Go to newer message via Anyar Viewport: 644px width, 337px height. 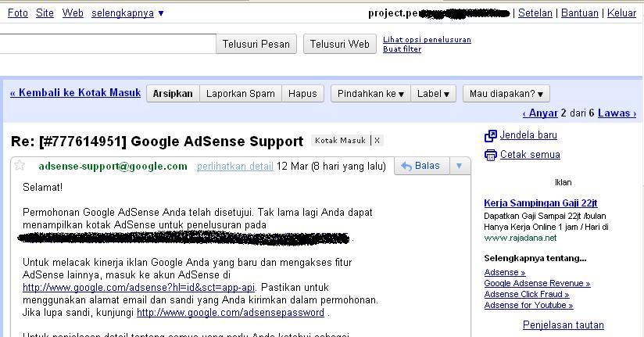(x=540, y=113)
